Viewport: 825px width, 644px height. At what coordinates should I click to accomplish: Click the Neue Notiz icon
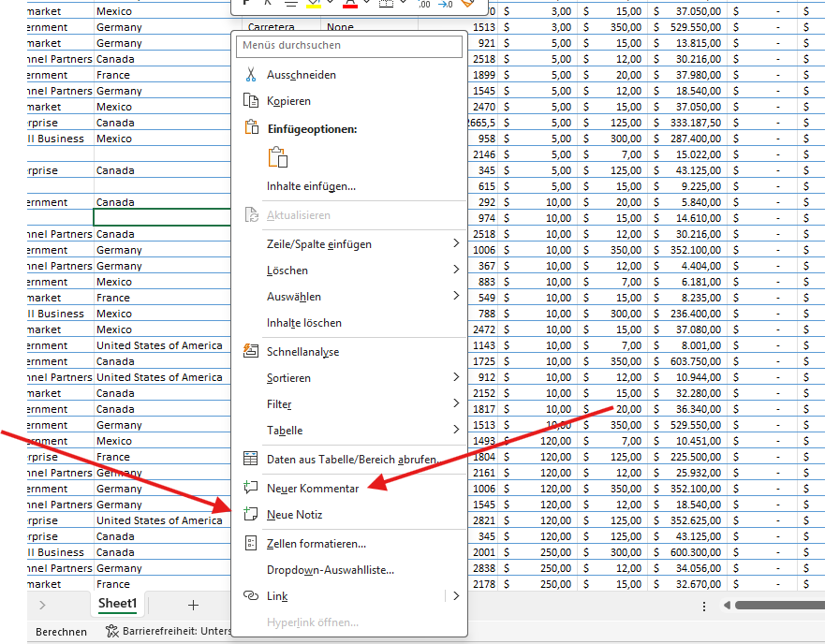point(250,514)
